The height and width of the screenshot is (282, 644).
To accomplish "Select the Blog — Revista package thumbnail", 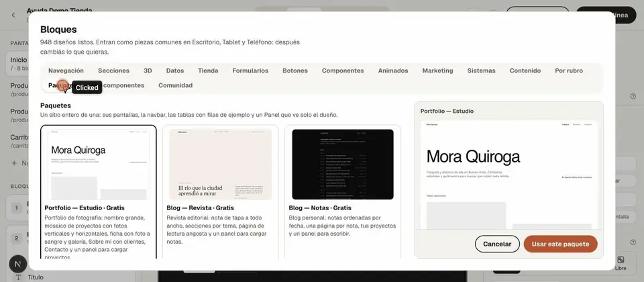I will [x=221, y=164].
